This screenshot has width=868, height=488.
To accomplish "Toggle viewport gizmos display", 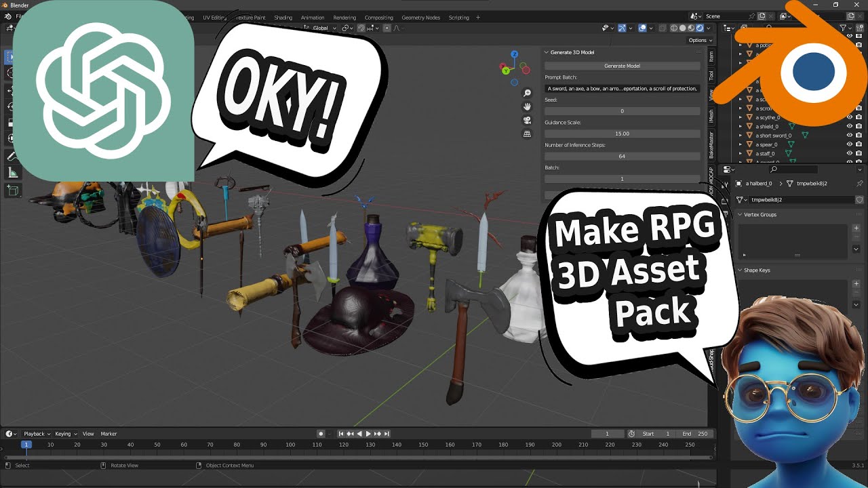I will coord(622,28).
